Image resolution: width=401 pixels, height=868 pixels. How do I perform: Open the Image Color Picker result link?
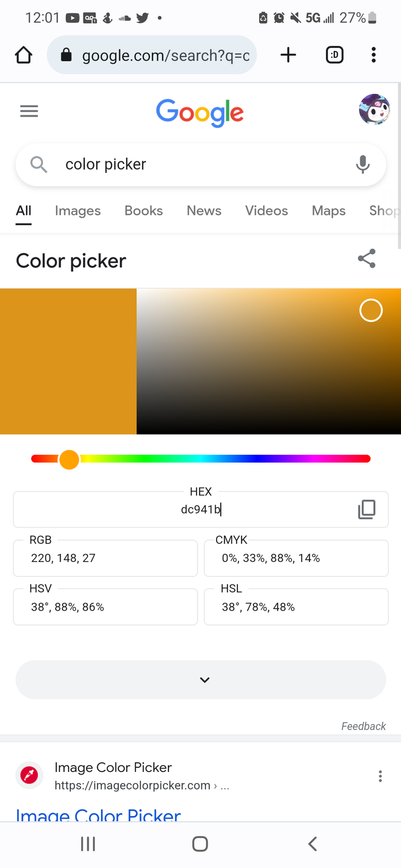98,814
